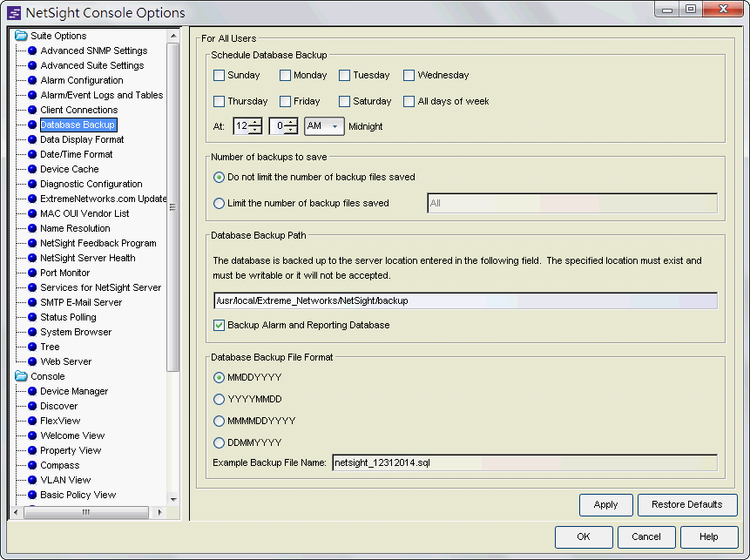The height and width of the screenshot is (560, 750).
Task: Check All days of week
Action: pyautogui.click(x=409, y=101)
